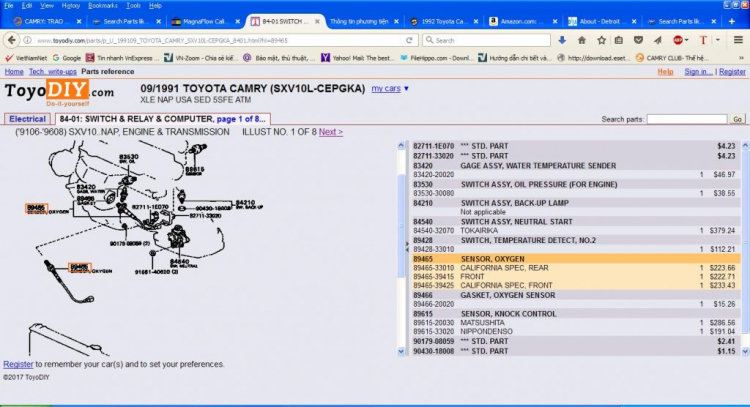Select the Electrical category tab
This screenshot has width=750, height=407.
coord(27,119)
